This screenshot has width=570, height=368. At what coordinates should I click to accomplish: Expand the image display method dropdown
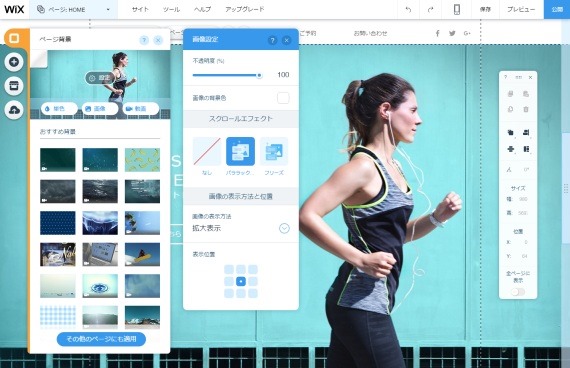pyautogui.click(x=284, y=228)
